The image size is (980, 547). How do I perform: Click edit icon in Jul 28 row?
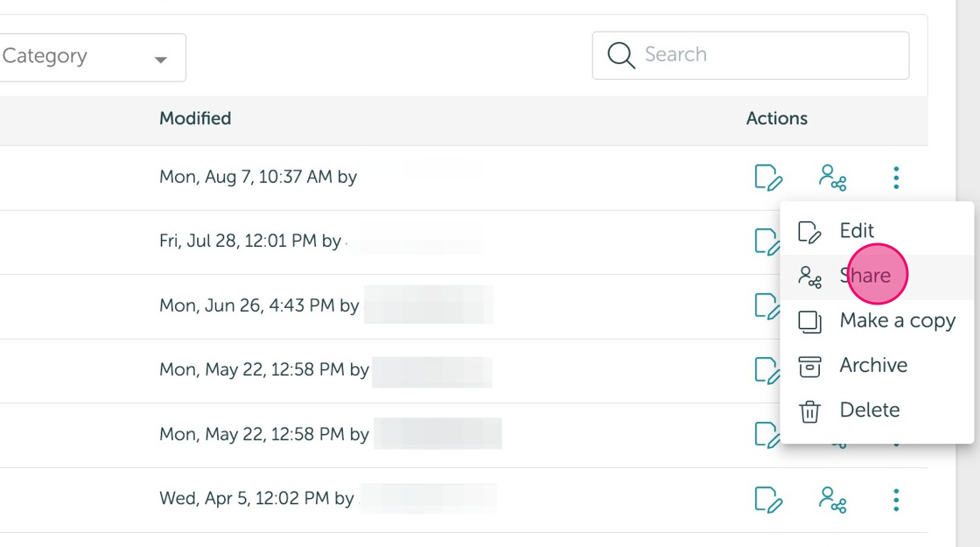[766, 242]
